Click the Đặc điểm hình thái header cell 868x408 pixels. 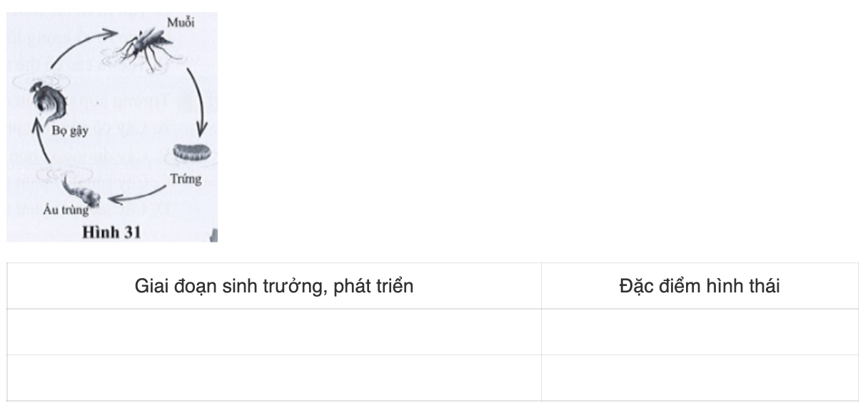(x=700, y=287)
